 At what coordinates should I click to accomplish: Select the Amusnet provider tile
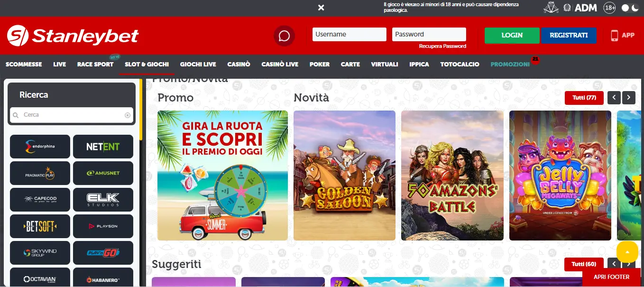point(103,173)
